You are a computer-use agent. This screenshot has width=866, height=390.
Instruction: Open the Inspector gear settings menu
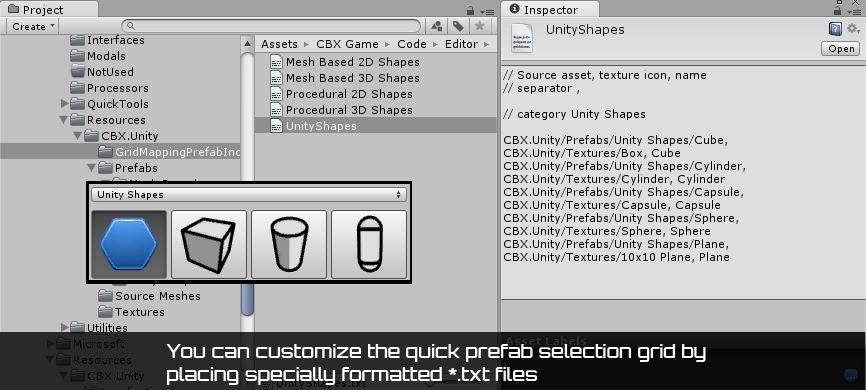[x=853, y=29]
